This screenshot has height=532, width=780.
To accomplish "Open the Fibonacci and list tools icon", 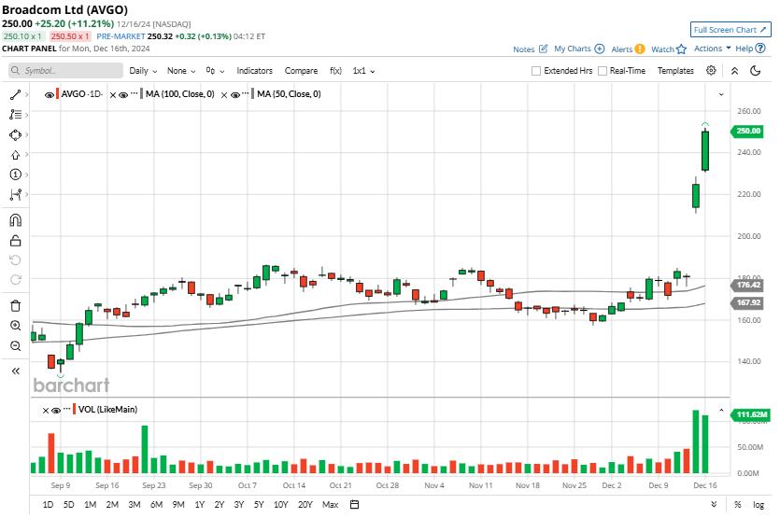I will pyautogui.click(x=16, y=115).
